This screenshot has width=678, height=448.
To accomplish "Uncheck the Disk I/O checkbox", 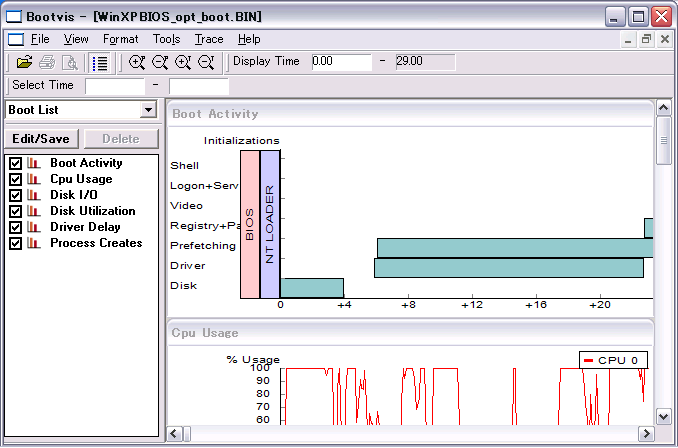I will coord(15,195).
